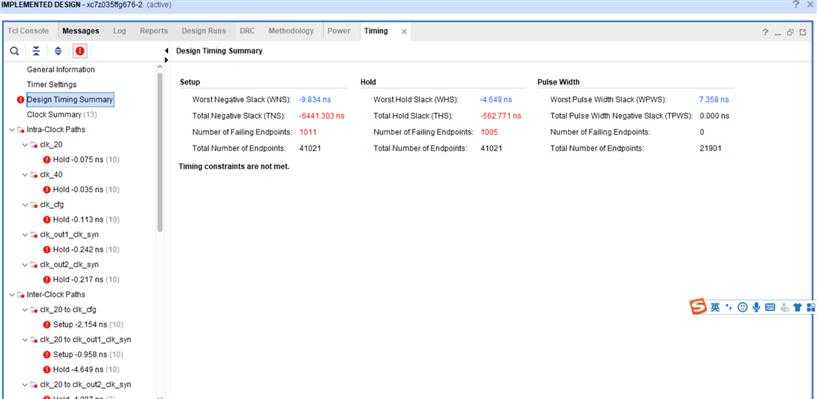The image size is (817, 399).
Task: Click the search icon in Timing panel
Action: (x=15, y=51)
